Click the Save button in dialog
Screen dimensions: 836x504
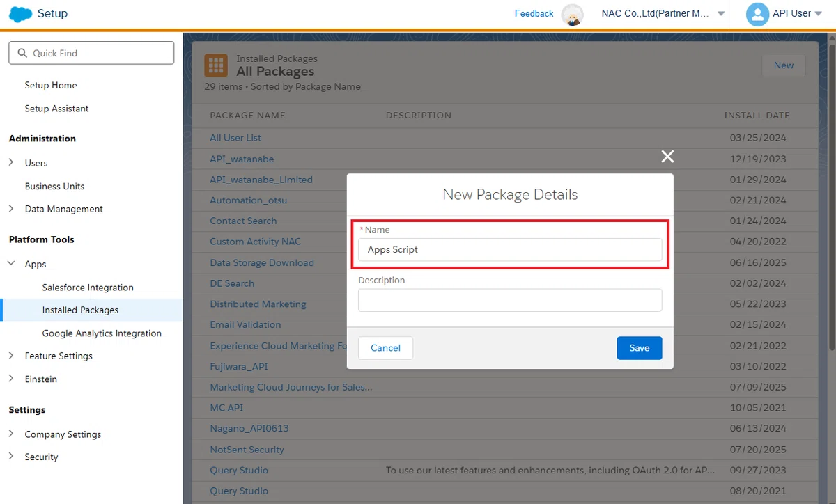[639, 348]
